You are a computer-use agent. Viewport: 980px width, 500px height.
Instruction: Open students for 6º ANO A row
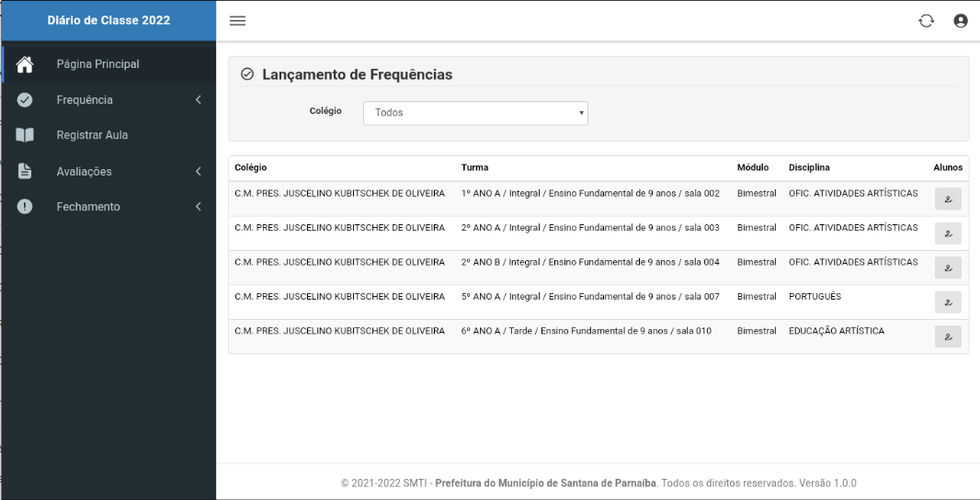pyautogui.click(x=948, y=336)
